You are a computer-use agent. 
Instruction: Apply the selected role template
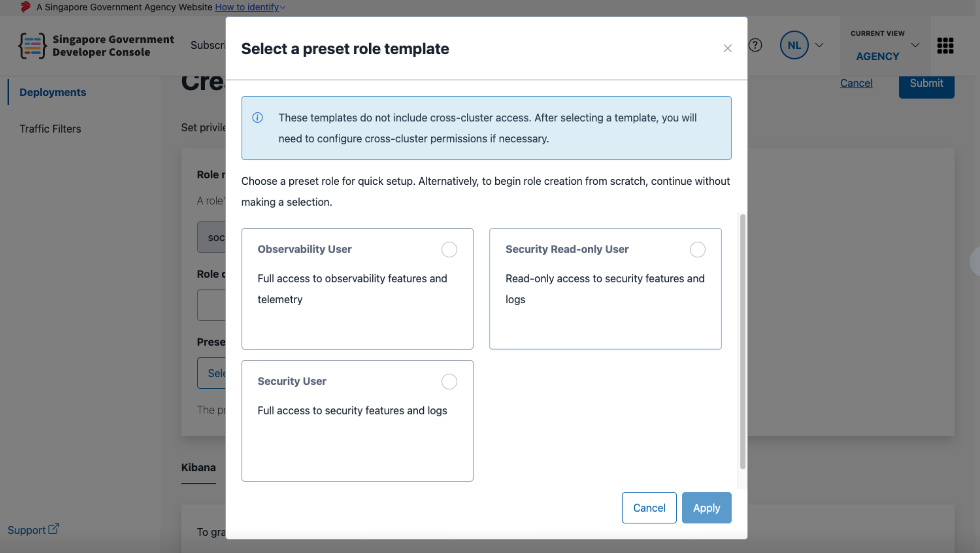[x=706, y=508]
